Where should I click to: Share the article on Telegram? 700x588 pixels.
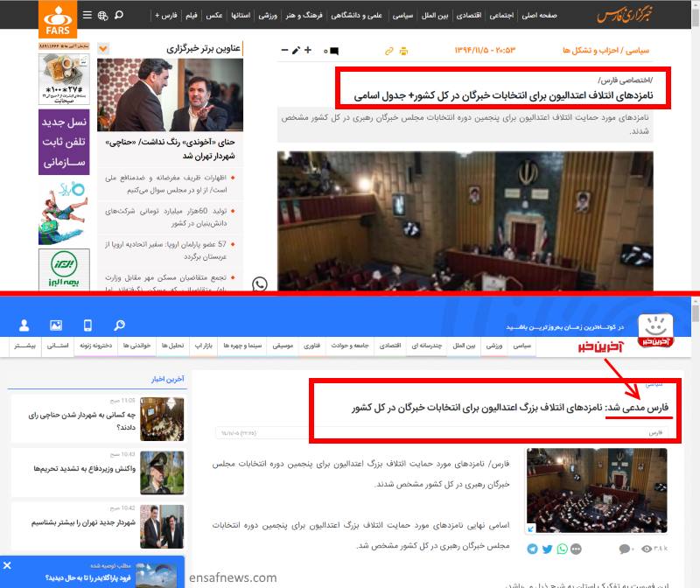coord(533,549)
